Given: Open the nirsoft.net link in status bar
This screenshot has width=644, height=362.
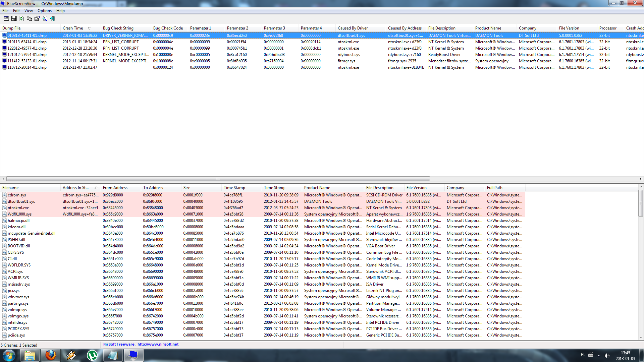Looking at the screenshot, I should pos(158,344).
